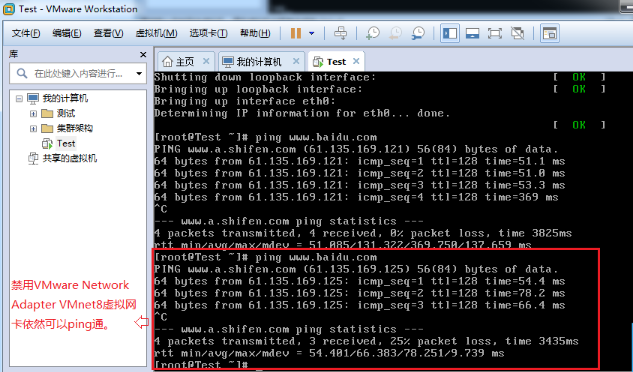Select the 测试 folder in library
The height and width of the screenshot is (372, 633).
click(x=66, y=113)
